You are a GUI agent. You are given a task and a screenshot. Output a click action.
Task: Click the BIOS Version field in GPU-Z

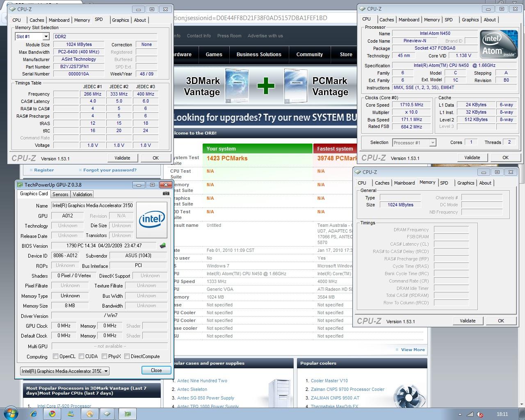tap(104, 246)
